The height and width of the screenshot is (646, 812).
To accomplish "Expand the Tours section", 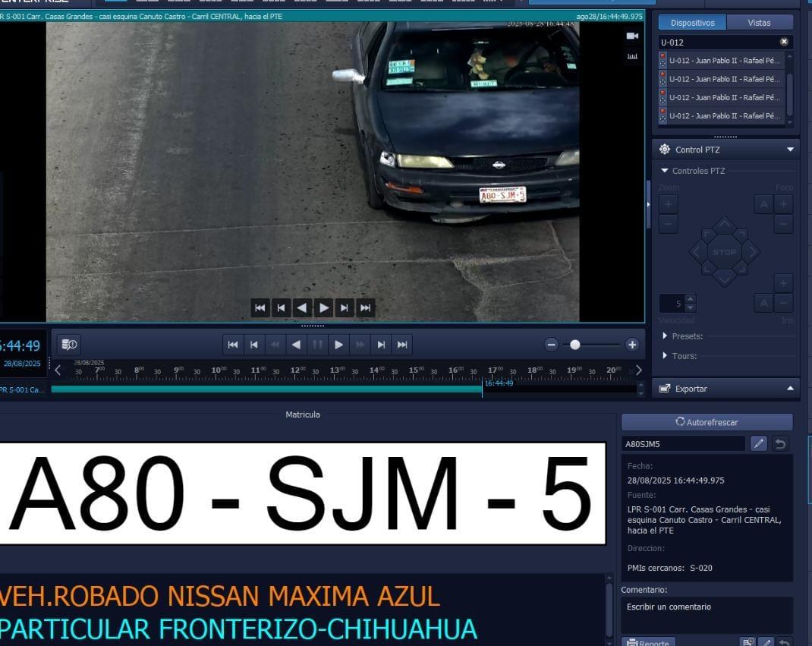I will coord(666,355).
